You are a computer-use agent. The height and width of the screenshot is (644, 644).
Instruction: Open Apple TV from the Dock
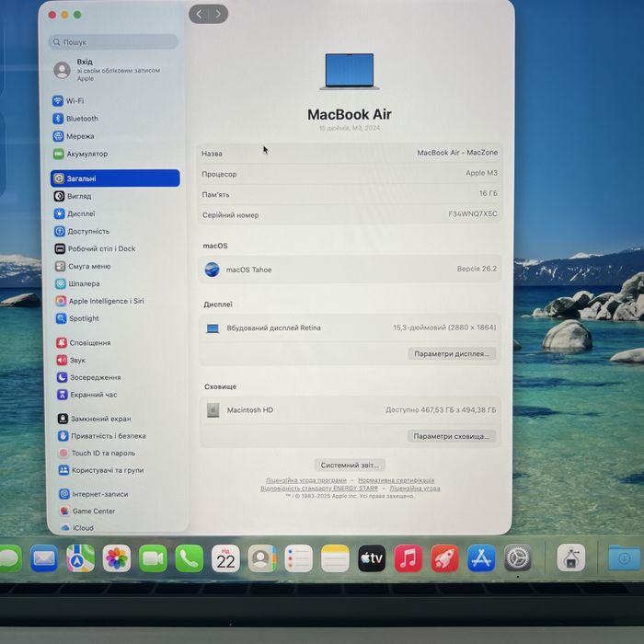click(x=372, y=558)
